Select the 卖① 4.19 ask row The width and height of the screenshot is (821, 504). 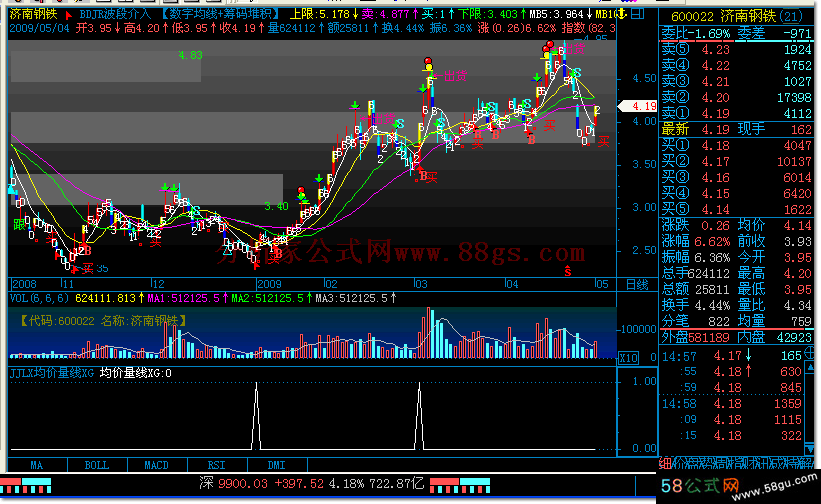point(737,113)
